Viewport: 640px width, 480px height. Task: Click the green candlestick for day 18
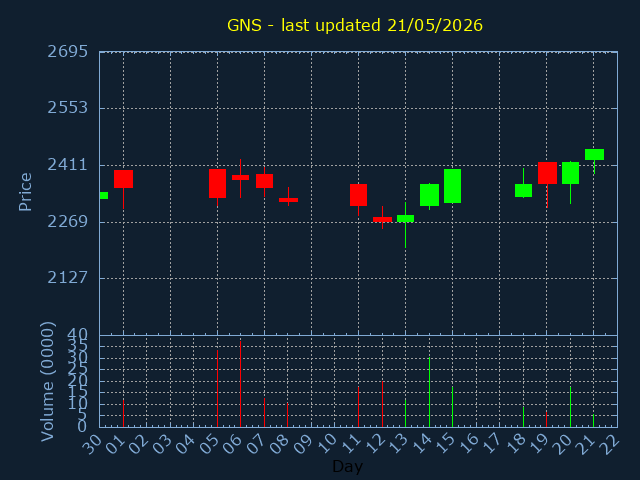pos(523,191)
